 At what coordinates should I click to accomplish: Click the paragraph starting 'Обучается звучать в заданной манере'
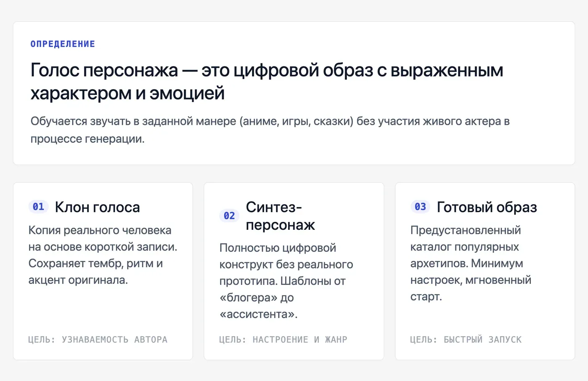[x=270, y=130]
